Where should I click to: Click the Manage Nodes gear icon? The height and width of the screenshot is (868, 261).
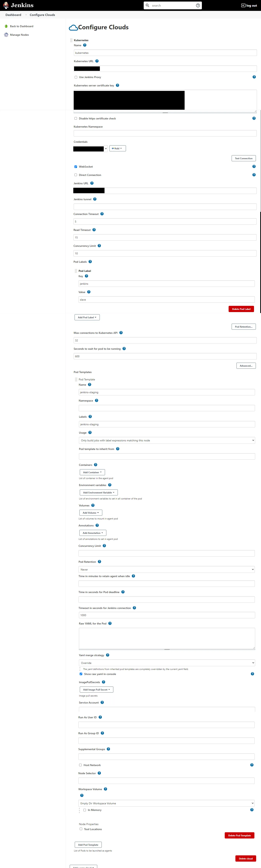6,35
